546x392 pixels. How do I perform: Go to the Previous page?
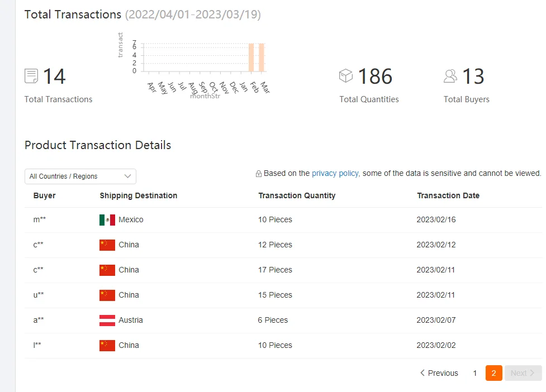pos(439,373)
